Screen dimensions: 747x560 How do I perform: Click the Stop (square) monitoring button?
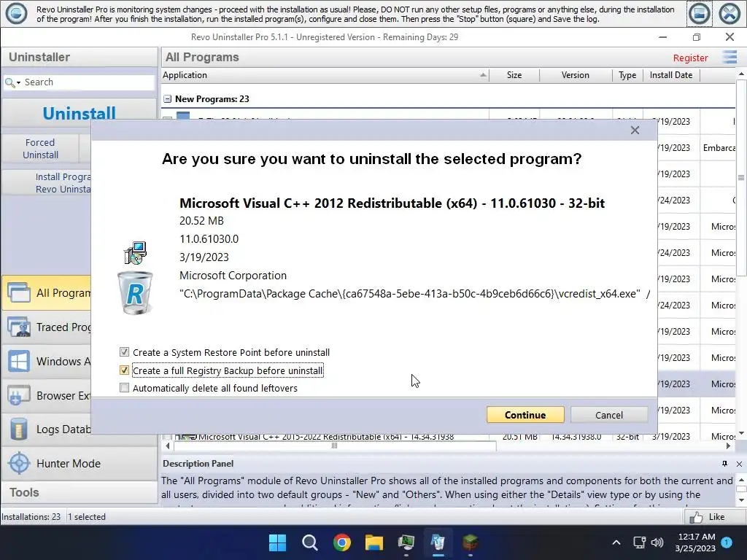(x=699, y=14)
